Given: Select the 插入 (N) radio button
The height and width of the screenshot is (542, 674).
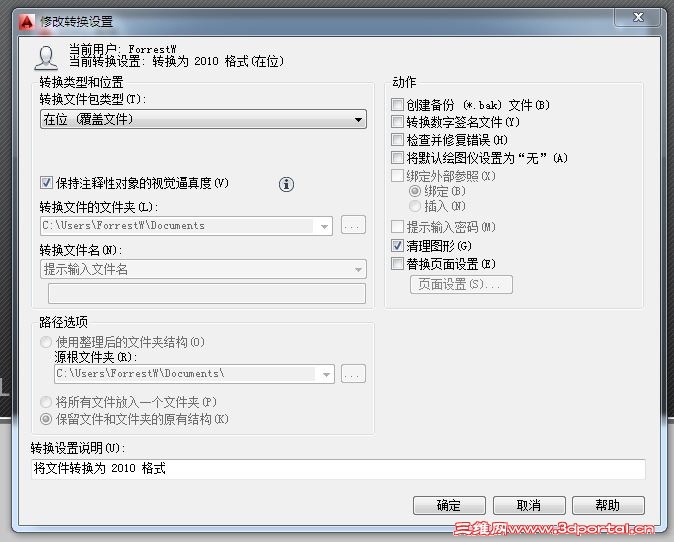Looking at the screenshot, I should 415,206.
